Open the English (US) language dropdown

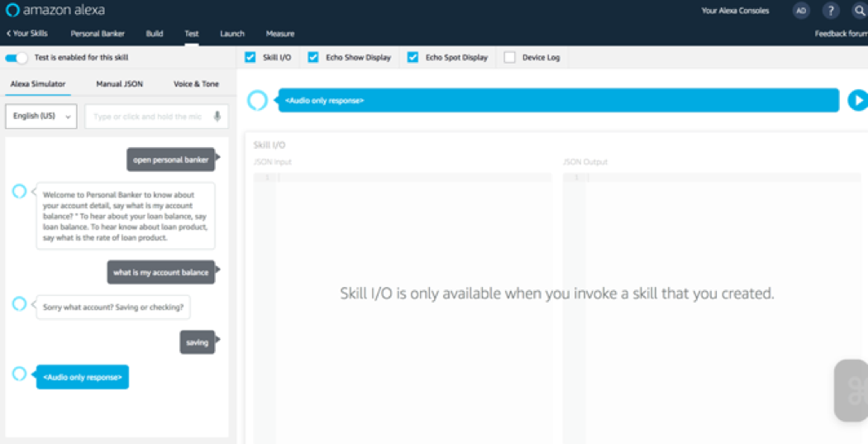[41, 117]
